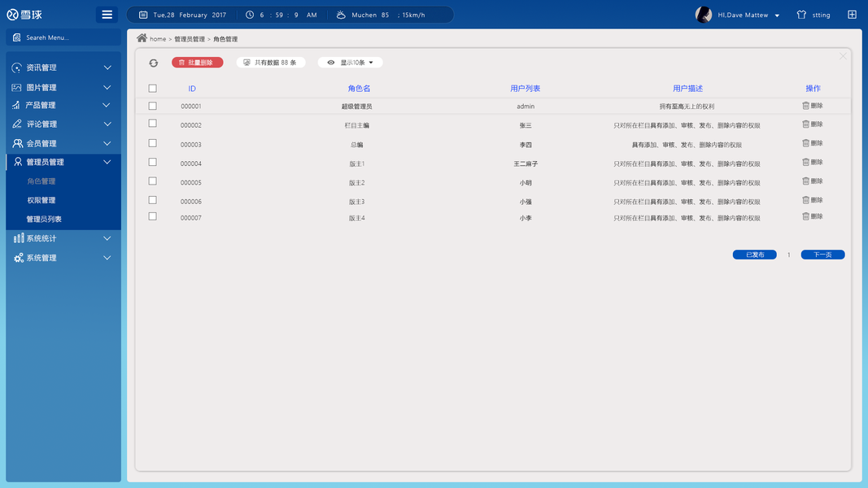This screenshot has width=868, height=488.
Task: Click the calendar icon beside the date
Action: click(143, 15)
